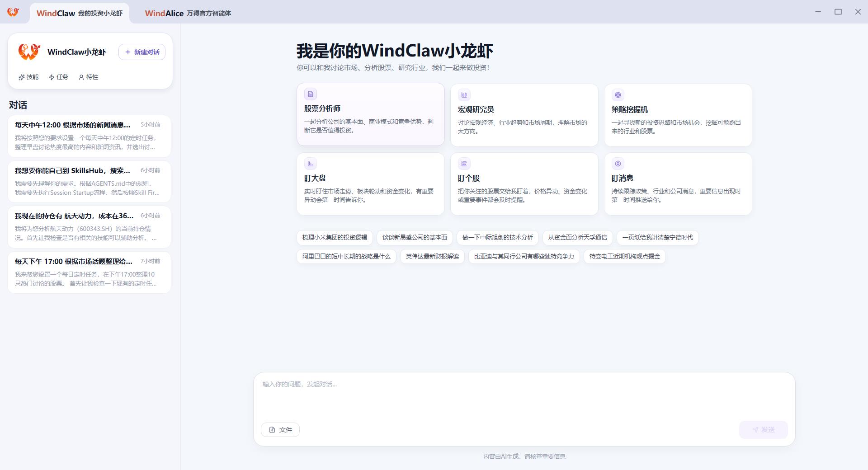Viewport: 868px width, 470px height.
Task: Switch to the WindClaw 我的投资小龙虾 tab
Action: tap(80, 13)
